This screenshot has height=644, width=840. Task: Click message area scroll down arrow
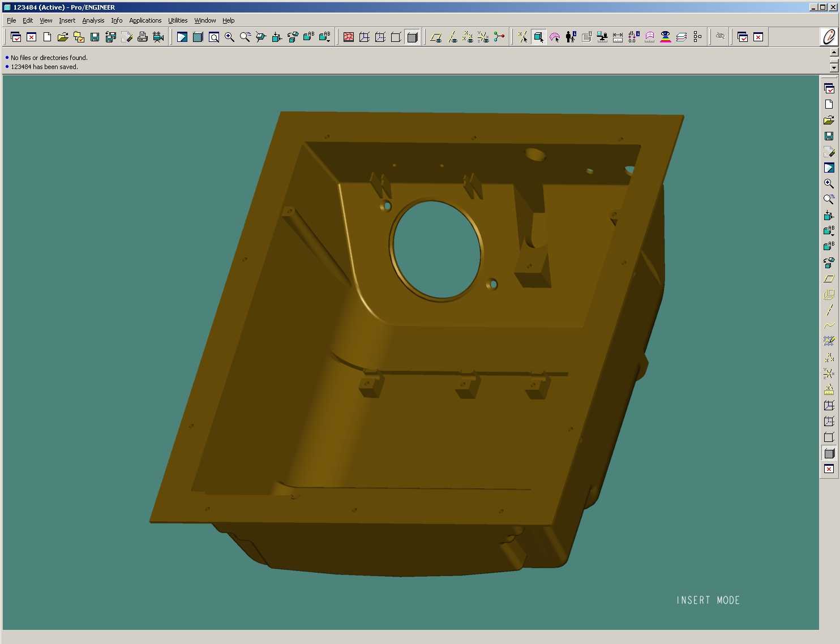pos(834,67)
